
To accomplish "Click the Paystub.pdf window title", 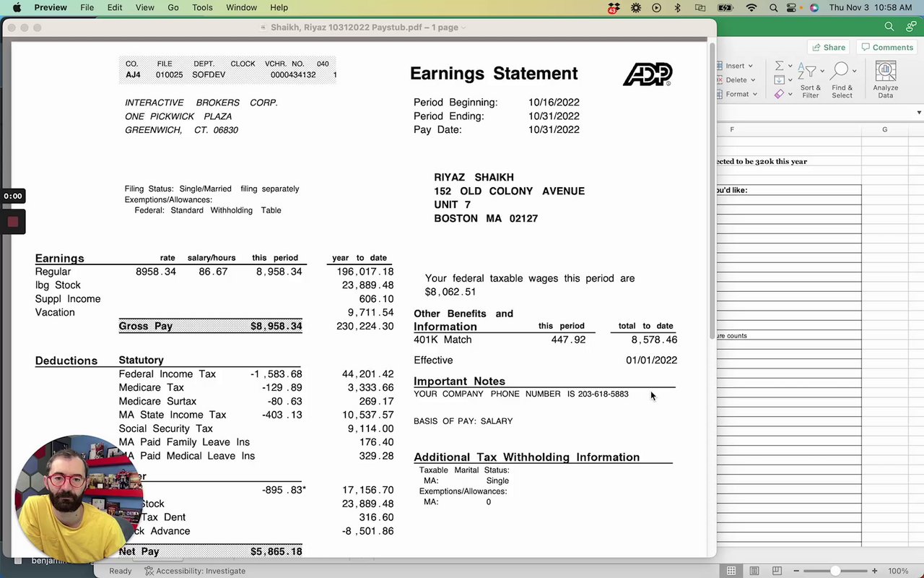I will pyautogui.click(x=363, y=27).
